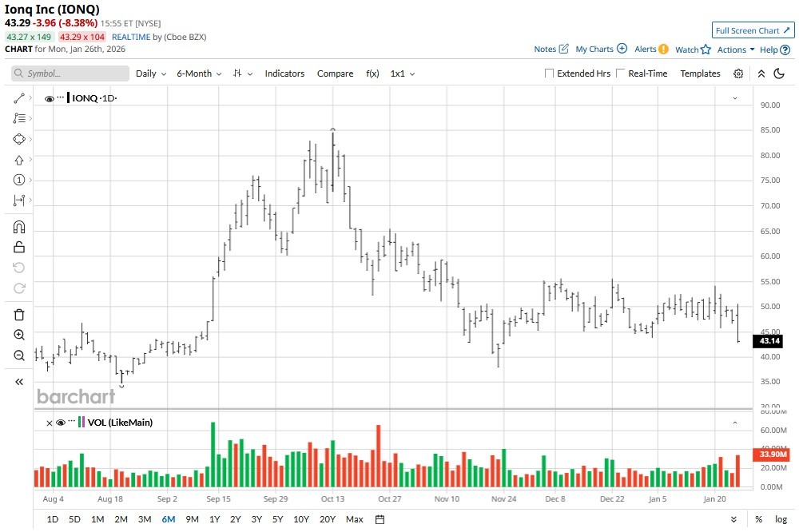Viewport: 799px width, 532px height.
Task: Toggle IONQ series visibility eye
Action: (x=50, y=98)
